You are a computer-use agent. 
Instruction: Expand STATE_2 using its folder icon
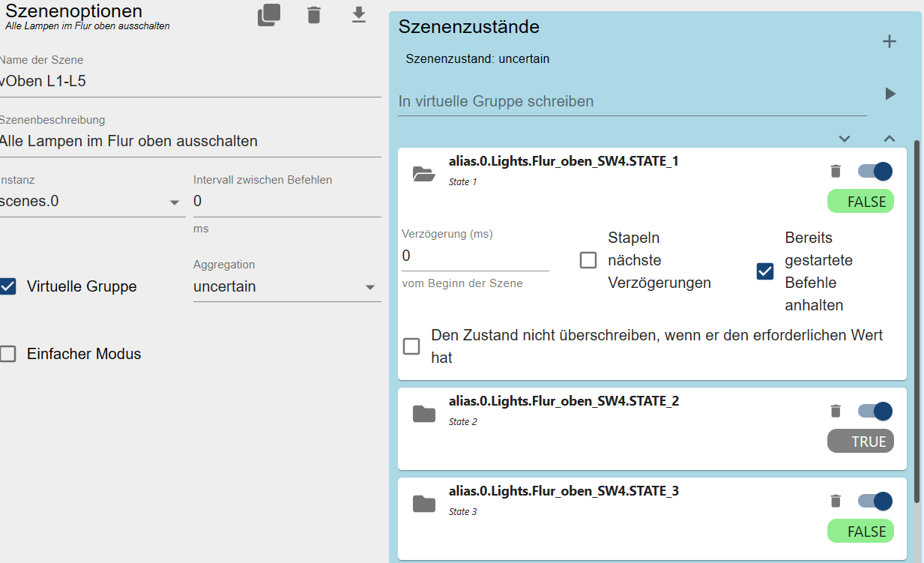pyautogui.click(x=424, y=414)
